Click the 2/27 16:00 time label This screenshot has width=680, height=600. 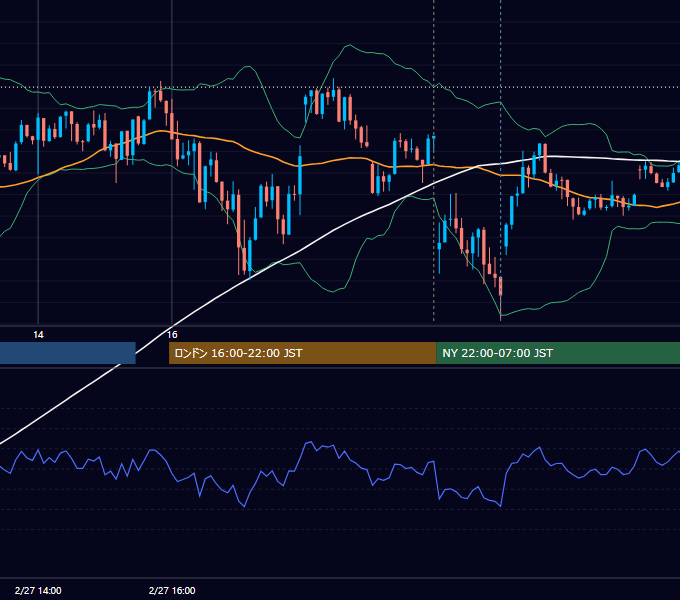click(x=172, y=590)
